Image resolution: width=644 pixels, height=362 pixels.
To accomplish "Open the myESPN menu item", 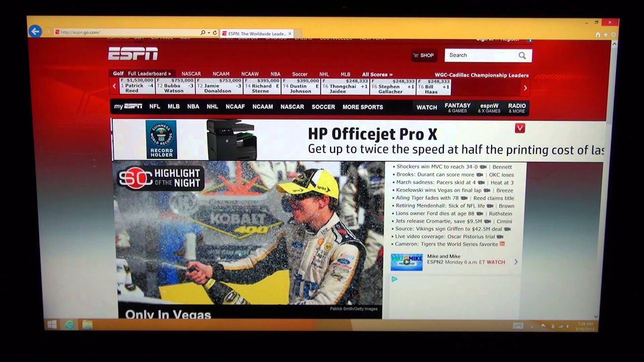I will coord(128,107).
